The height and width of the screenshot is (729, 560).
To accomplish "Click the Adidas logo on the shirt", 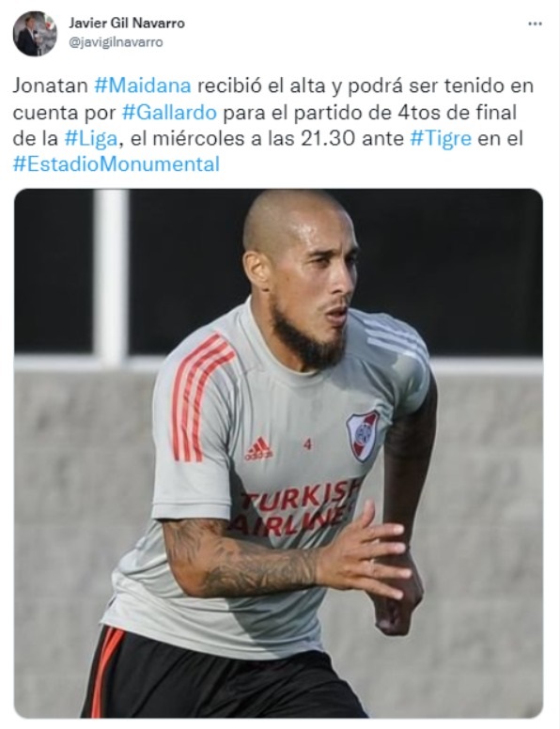I will coord(258,449).
